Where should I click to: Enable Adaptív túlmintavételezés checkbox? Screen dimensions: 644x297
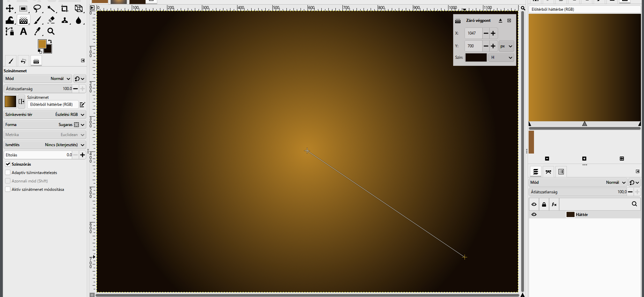[8, 172]
